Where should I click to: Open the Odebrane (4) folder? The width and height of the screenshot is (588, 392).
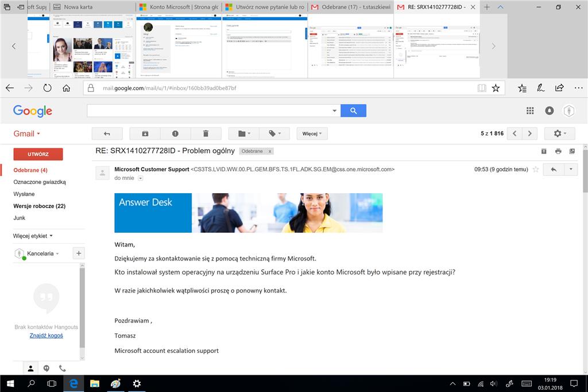coord(30,170)
